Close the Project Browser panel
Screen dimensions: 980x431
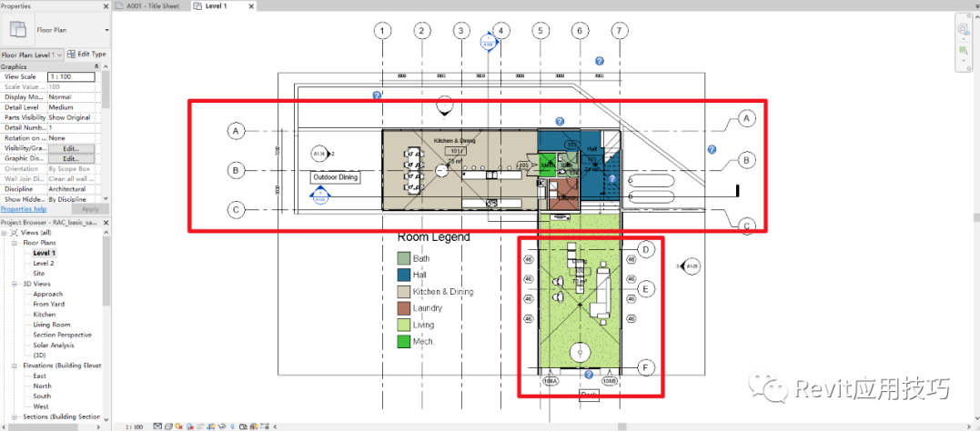point(105,222)
